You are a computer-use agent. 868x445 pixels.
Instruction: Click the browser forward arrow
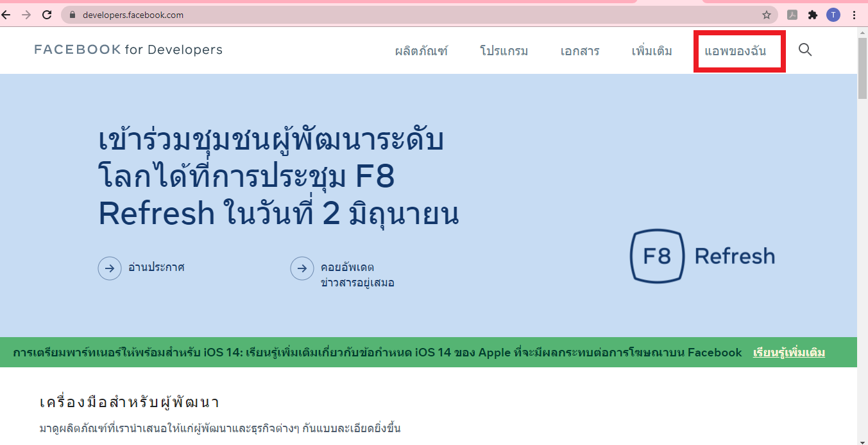point(26,15)
